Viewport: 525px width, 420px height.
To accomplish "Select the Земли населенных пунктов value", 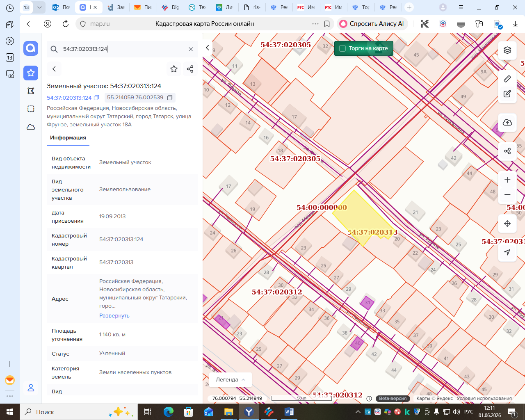I will pos(135,372).
